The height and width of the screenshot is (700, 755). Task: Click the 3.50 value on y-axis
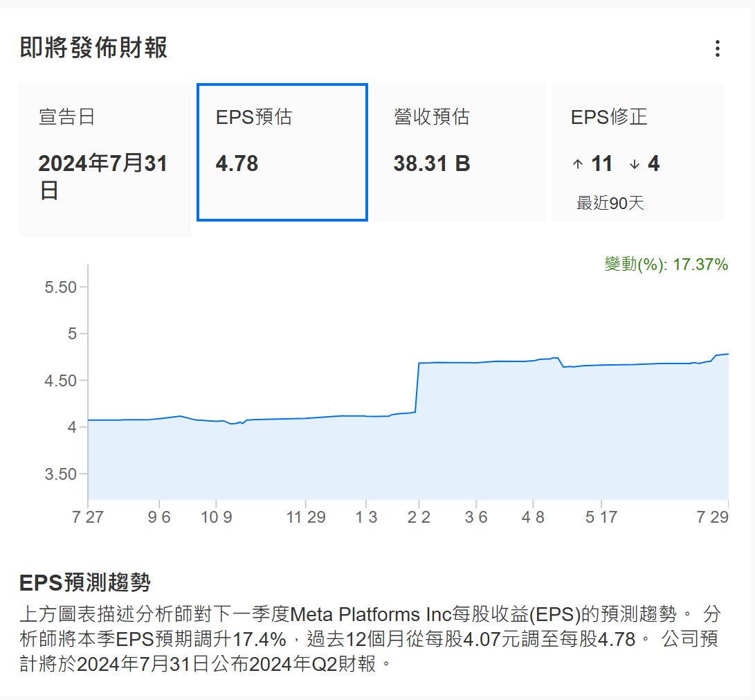pyautogui.click(x=60, y=474)
